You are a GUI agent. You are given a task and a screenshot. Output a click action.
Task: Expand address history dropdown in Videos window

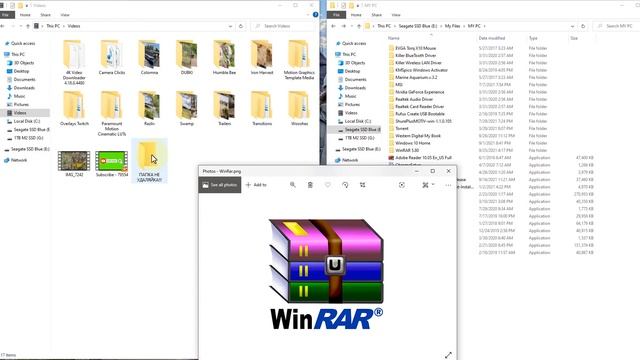[x=230, y=26]
